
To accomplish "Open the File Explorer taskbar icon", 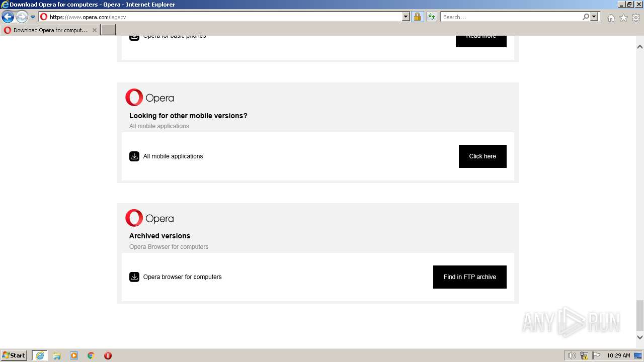I will (57, 355).
